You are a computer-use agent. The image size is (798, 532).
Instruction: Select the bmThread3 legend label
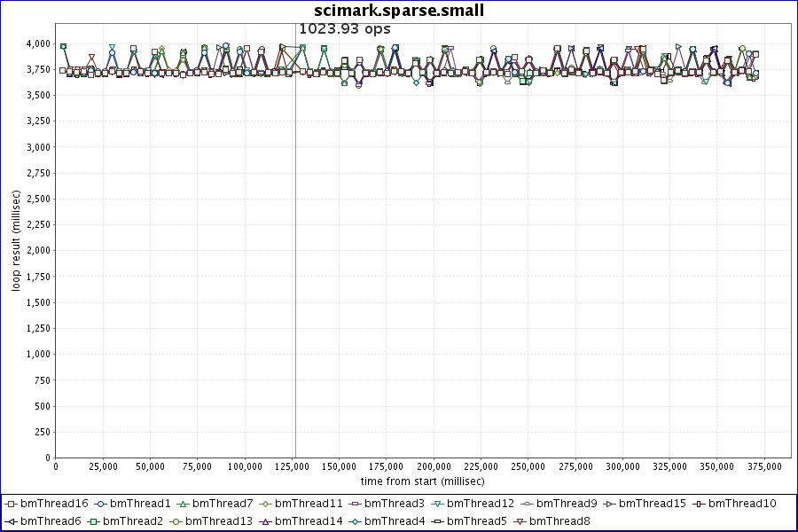[393, 504]
